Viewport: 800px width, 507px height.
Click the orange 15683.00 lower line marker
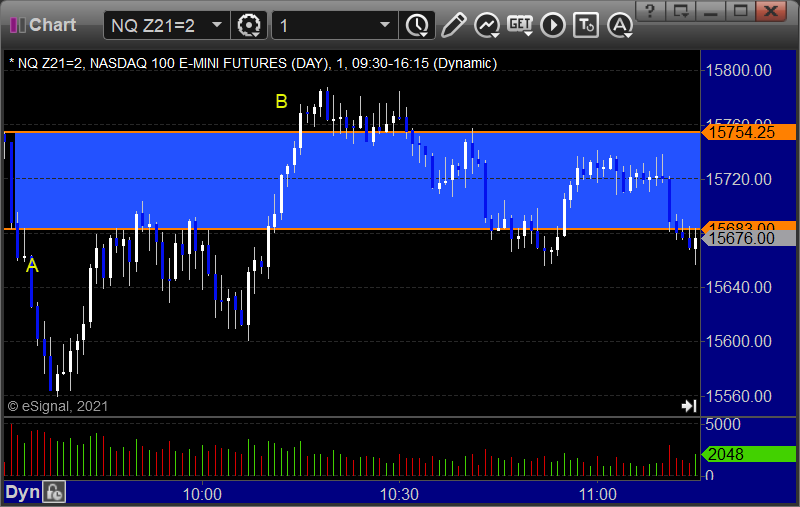pos(748,226)
